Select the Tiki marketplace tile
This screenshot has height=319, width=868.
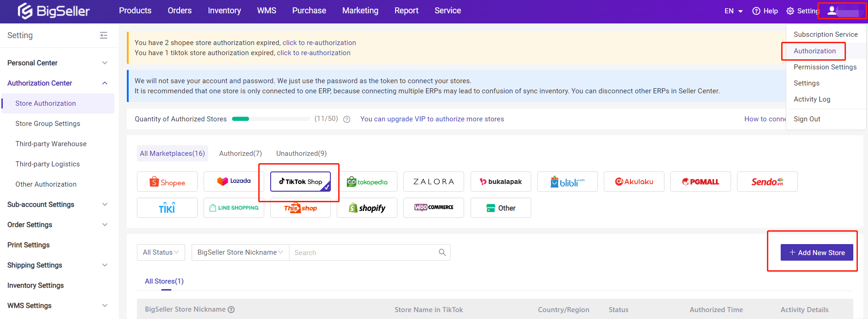(x=167, y=208)
